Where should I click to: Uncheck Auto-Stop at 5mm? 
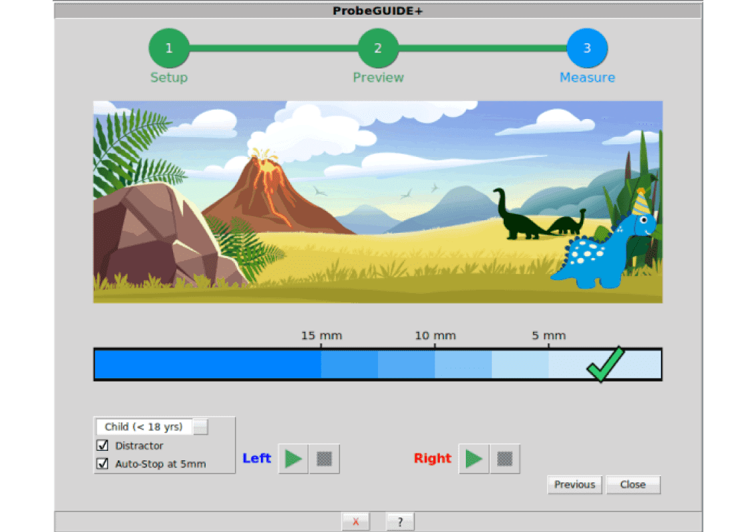[x=102, y=464]
